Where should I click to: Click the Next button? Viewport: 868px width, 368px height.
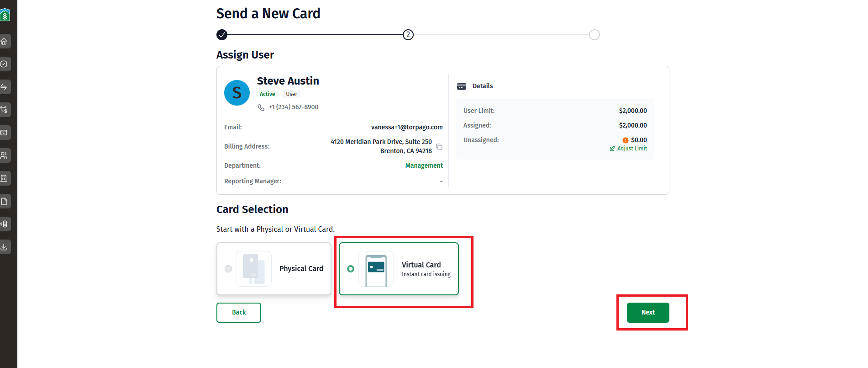tap(648, 313)
